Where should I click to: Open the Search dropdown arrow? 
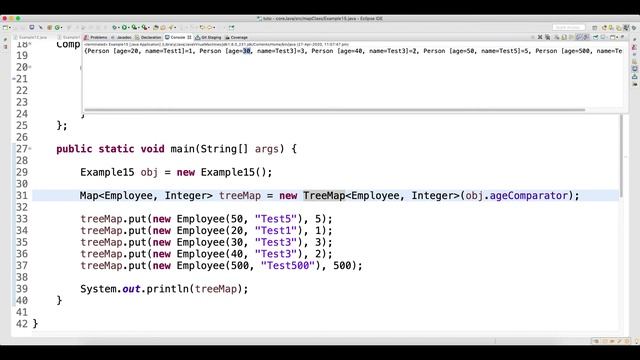[175, 27]
